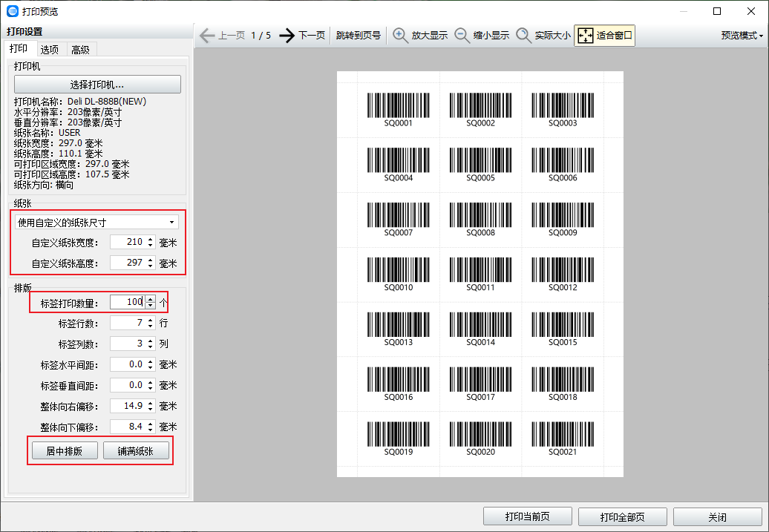
Task: Click the 打印当前页 button
Action: (x=528, y=517)
